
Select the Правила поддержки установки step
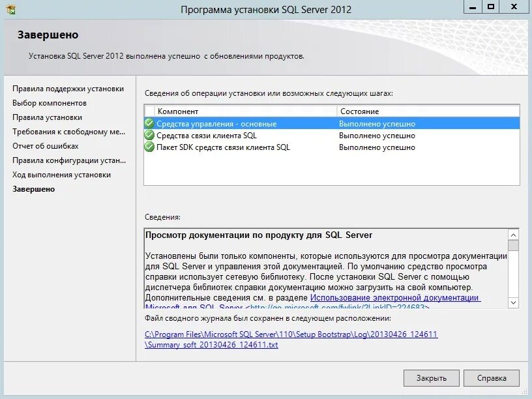click(x=68, y=89)
